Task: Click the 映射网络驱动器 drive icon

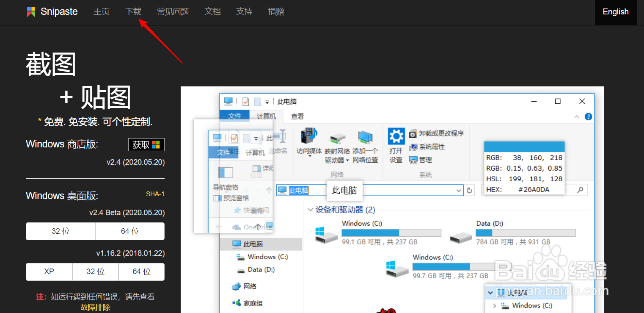Action: [337, 138]
